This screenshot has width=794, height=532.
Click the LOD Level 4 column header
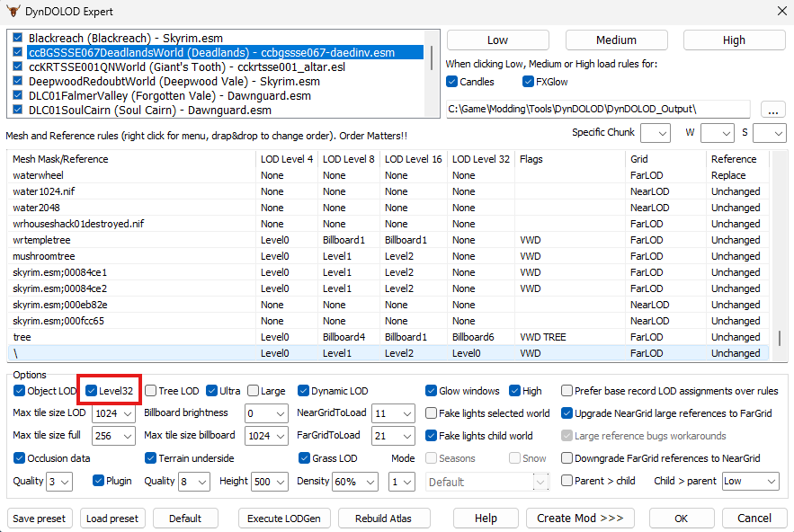coord(286,159)
